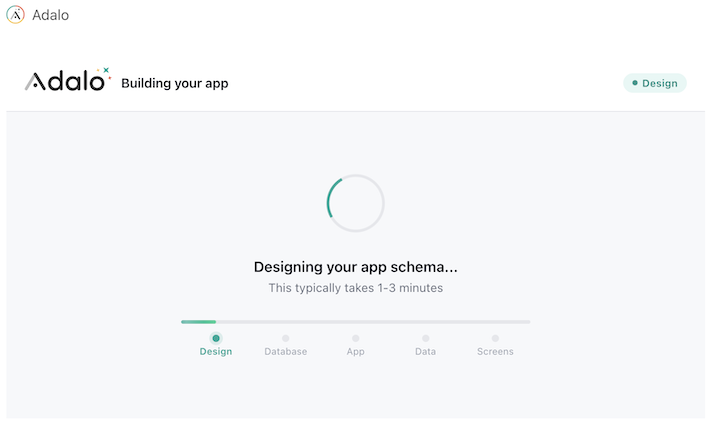Click the Design status badge at top right
706x422 pixels.
click(655, 83)
